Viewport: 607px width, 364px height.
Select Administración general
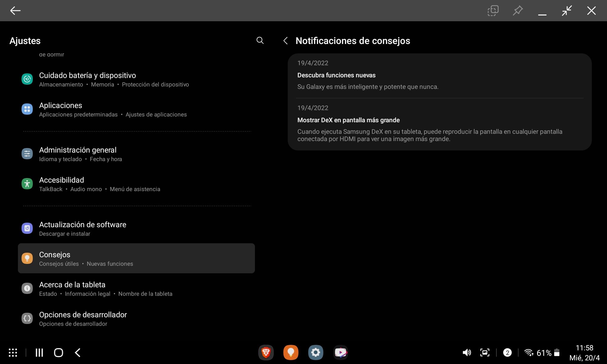coord(78,154)
